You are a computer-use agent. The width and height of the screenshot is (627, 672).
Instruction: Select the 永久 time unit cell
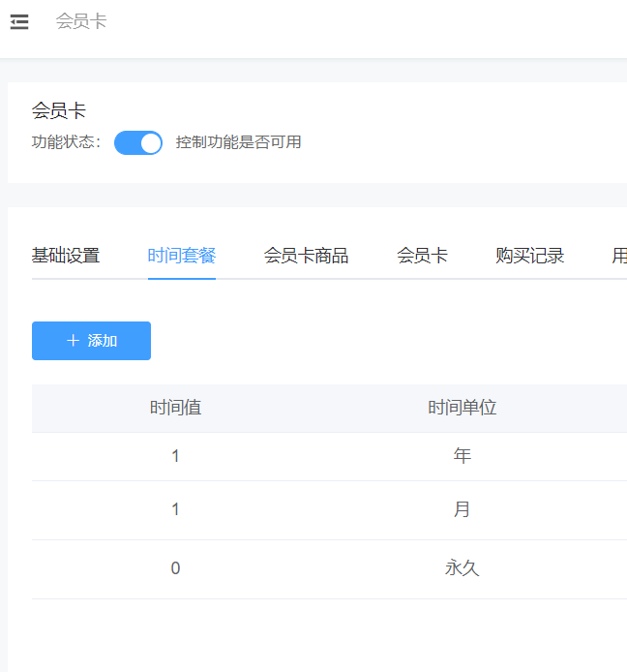(463, 568)
